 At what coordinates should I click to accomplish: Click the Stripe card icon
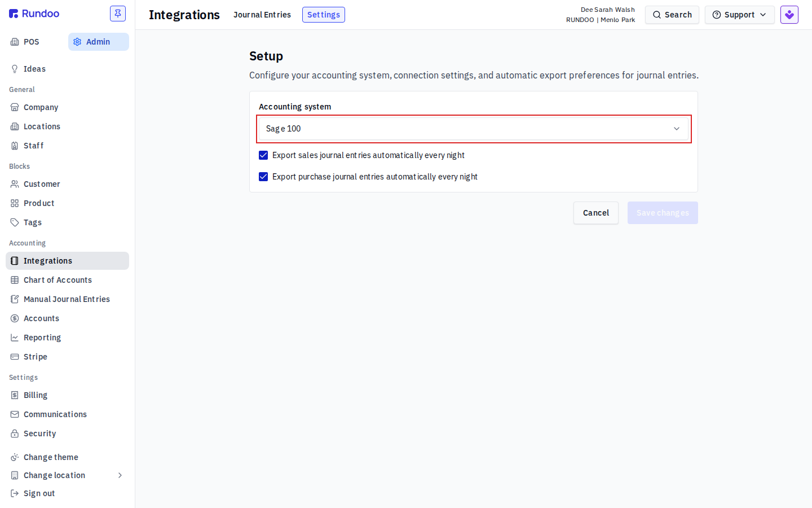point(15,357)
